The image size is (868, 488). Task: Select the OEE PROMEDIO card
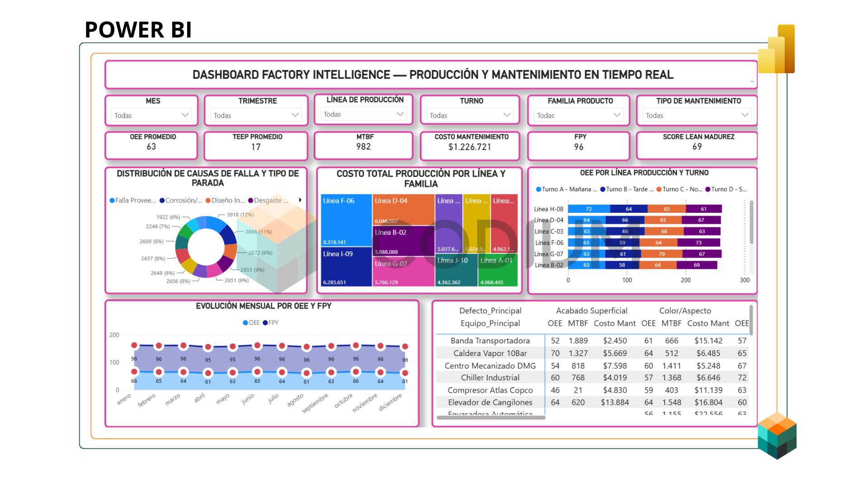[151, 145]
